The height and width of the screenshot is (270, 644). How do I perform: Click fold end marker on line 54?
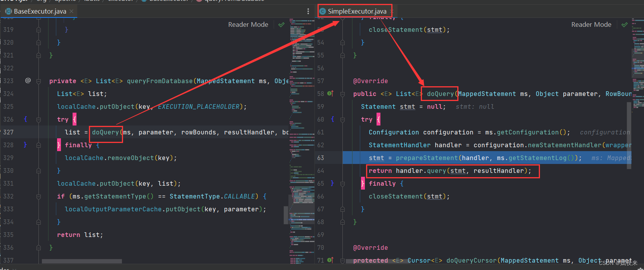click(x=342, y=42)
